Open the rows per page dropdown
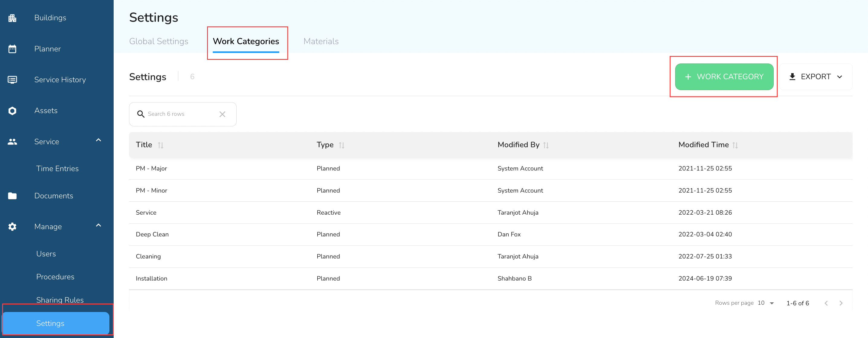The image size is (868, 338). tap(766, 303)
